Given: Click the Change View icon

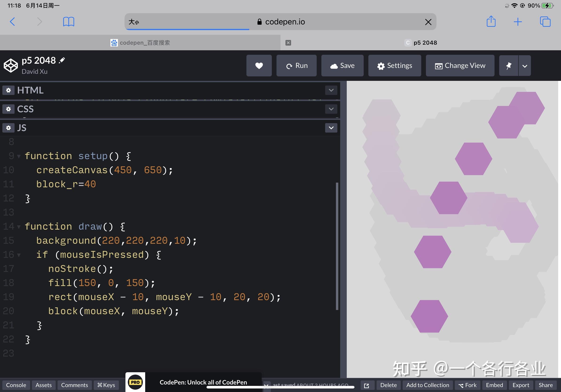Looking at the screenshot, I should 439,66.
